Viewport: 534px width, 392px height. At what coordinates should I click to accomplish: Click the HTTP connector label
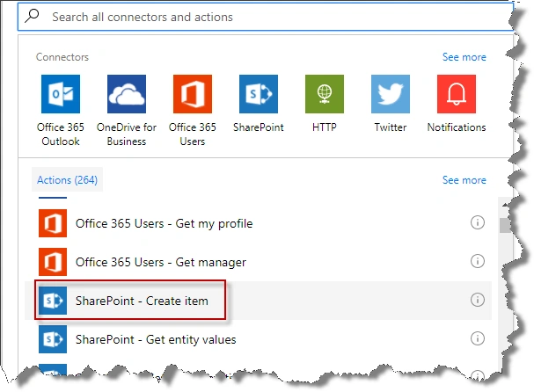point(325,127)
